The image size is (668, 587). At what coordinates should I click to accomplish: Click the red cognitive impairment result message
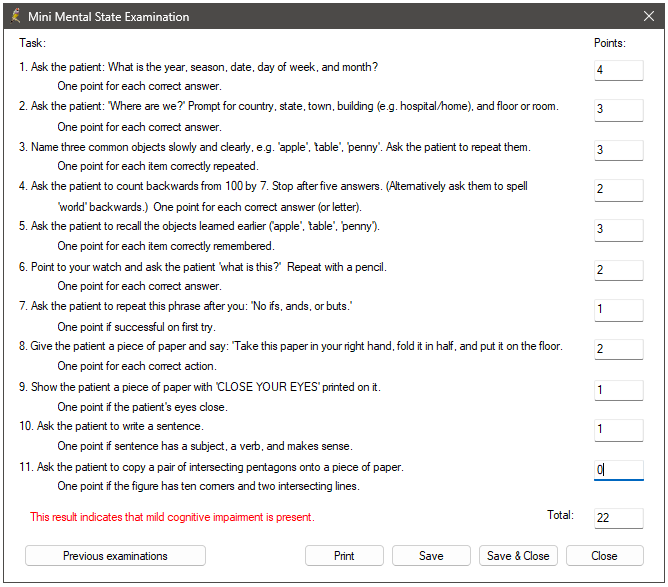pyautogui.click(x=172, y=517)
